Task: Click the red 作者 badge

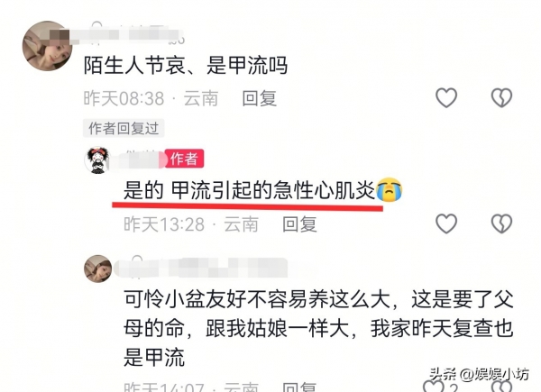Action: pos(185,159)
